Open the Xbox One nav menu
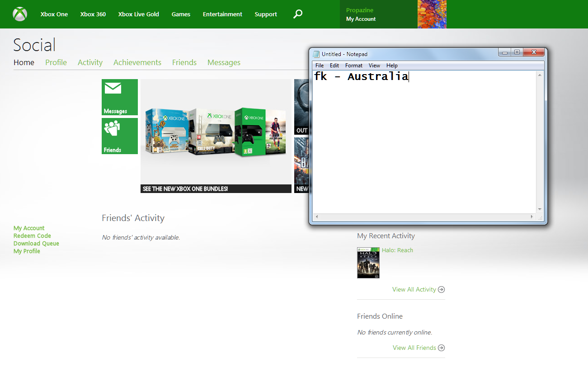Screen dimensions: 588x372 (54, 14)
